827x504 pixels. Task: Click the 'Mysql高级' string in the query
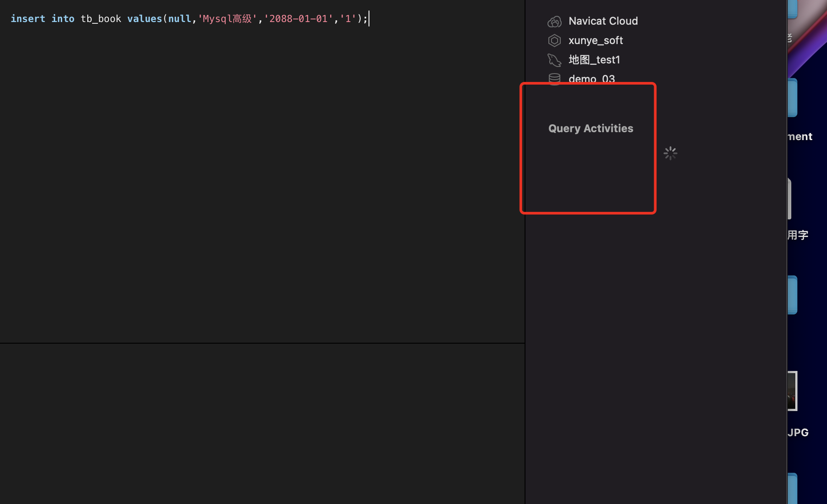(227, 19)
